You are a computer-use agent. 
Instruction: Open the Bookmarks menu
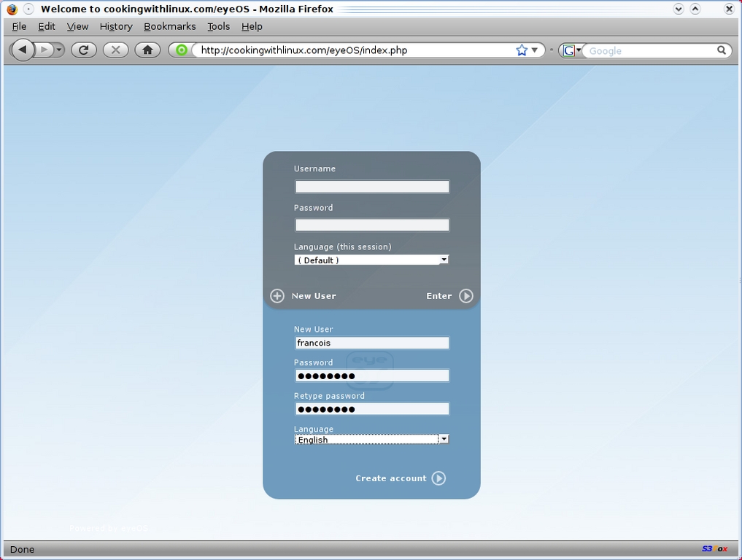pos(169,26)
